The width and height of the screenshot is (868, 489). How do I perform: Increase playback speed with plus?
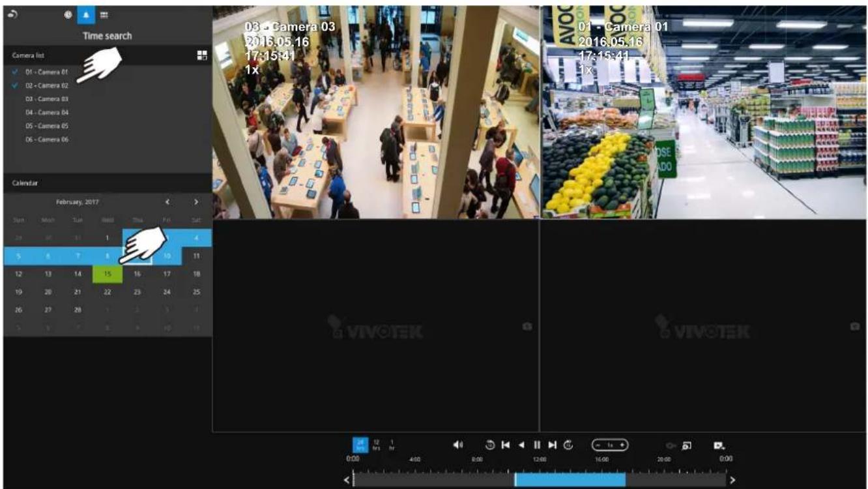point(623,445)
